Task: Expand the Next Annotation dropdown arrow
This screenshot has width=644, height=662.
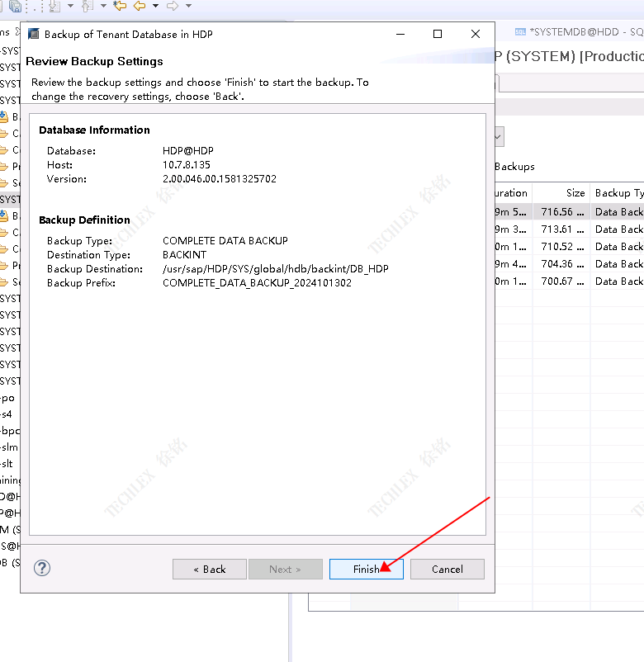Action: [x=70, y=6]
